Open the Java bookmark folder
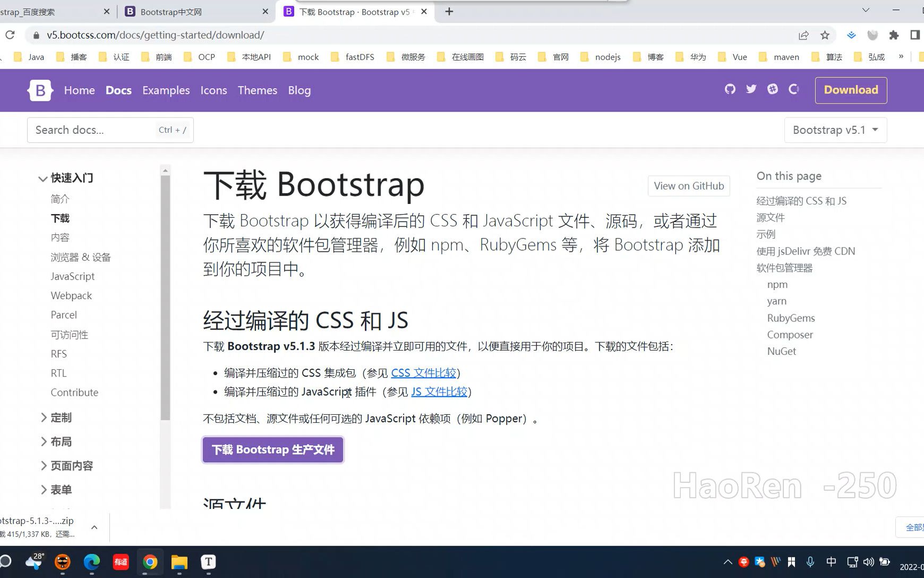Image resolution: width=924 pixels, height=578 pixels. click(29, 57)
